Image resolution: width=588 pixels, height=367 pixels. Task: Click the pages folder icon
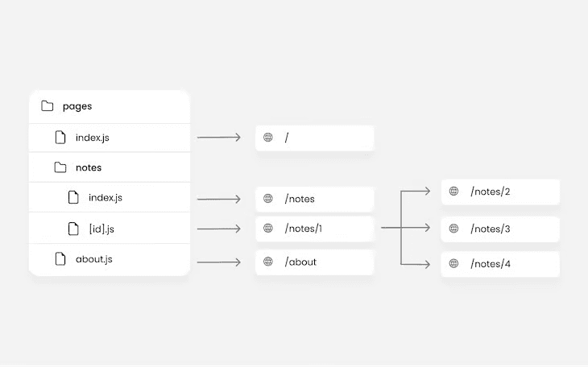[x=48, y=106]
